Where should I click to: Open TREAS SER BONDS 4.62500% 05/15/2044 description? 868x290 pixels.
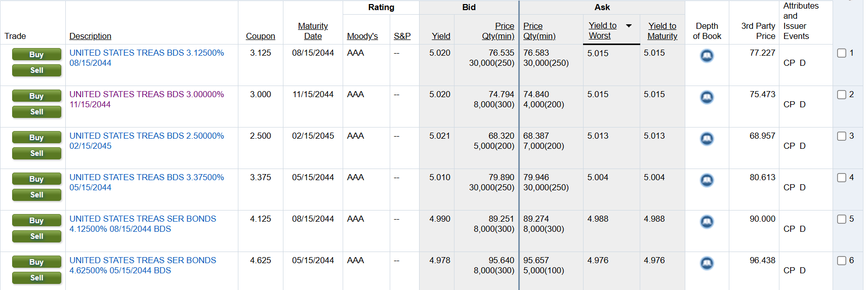click(x=143, y=265)
